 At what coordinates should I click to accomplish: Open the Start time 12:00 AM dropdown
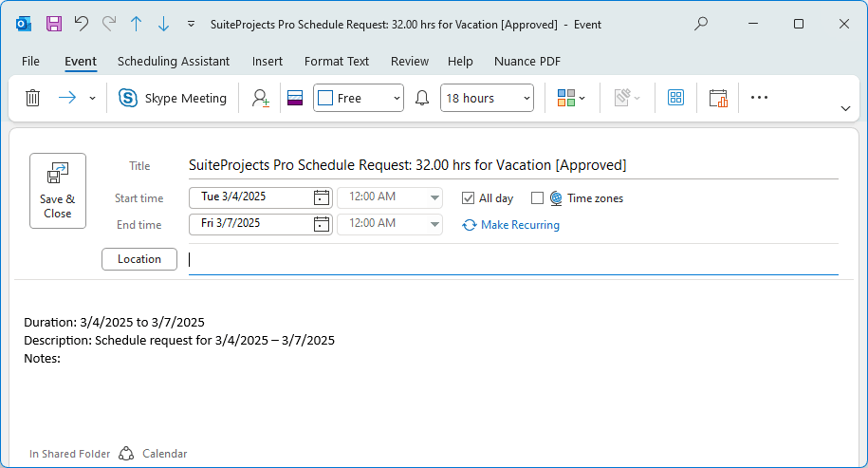click(390, 197)
